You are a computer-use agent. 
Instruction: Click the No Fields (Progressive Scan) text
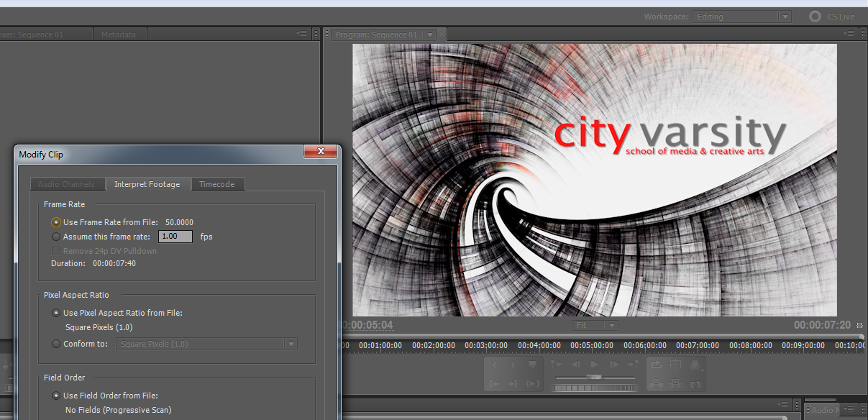tap(119, 410)
